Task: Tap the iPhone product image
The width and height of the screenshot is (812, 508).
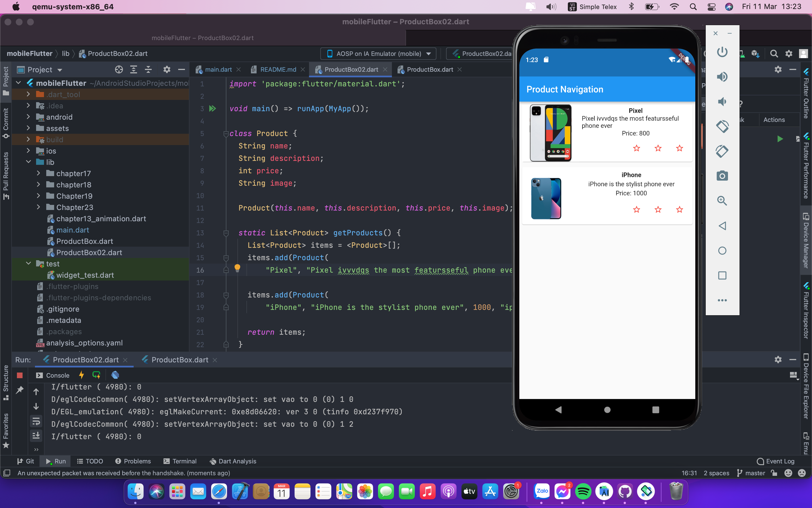Action: (546, 198)
